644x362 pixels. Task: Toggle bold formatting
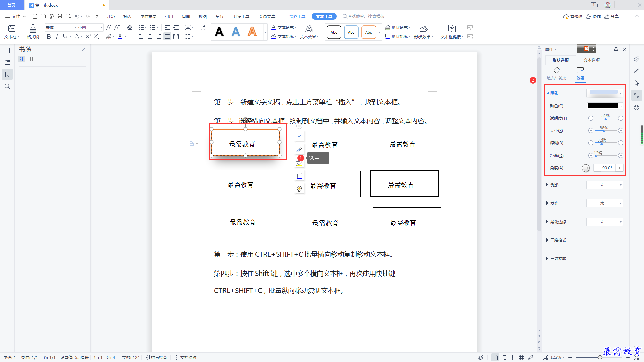click(x=49, y=36)
